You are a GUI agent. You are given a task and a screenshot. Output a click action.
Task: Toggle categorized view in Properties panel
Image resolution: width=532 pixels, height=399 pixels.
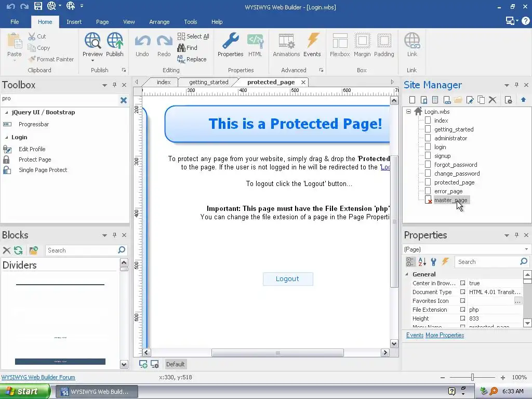click(410, 262)
